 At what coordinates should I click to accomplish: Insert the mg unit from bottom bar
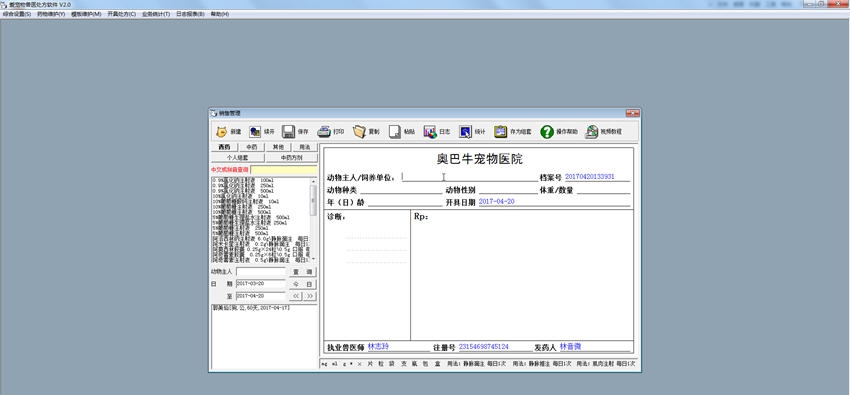(x=324, y=364)
